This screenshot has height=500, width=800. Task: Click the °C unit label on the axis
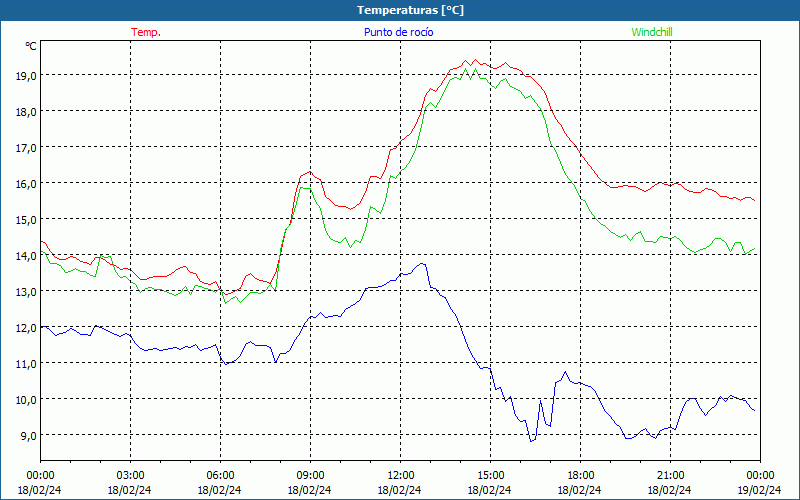click(x=31, y=46)
